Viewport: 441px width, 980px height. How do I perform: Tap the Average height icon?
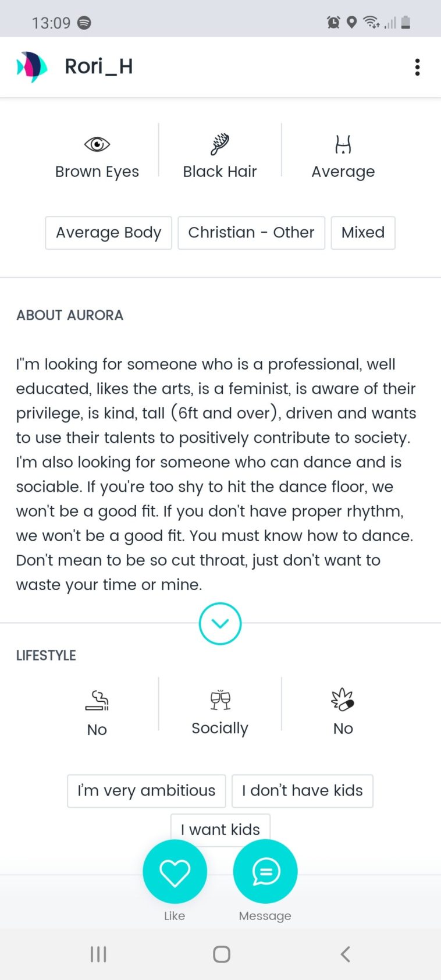343,144
